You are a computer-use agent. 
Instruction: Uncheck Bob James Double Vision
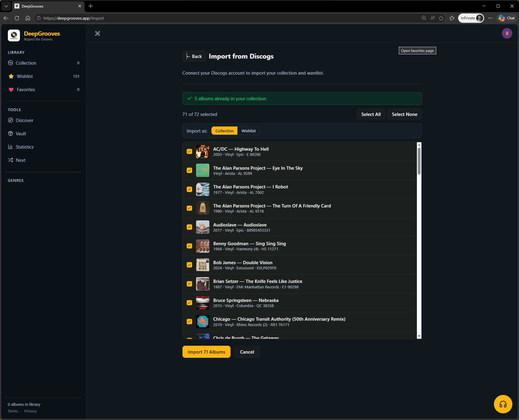[x=189, y=265]
